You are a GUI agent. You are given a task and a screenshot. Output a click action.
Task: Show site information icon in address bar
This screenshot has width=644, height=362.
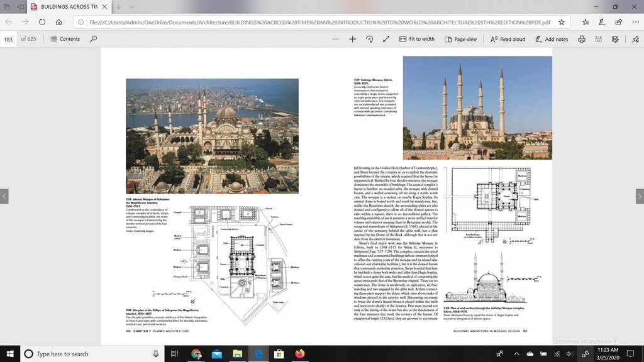point(81,22)
